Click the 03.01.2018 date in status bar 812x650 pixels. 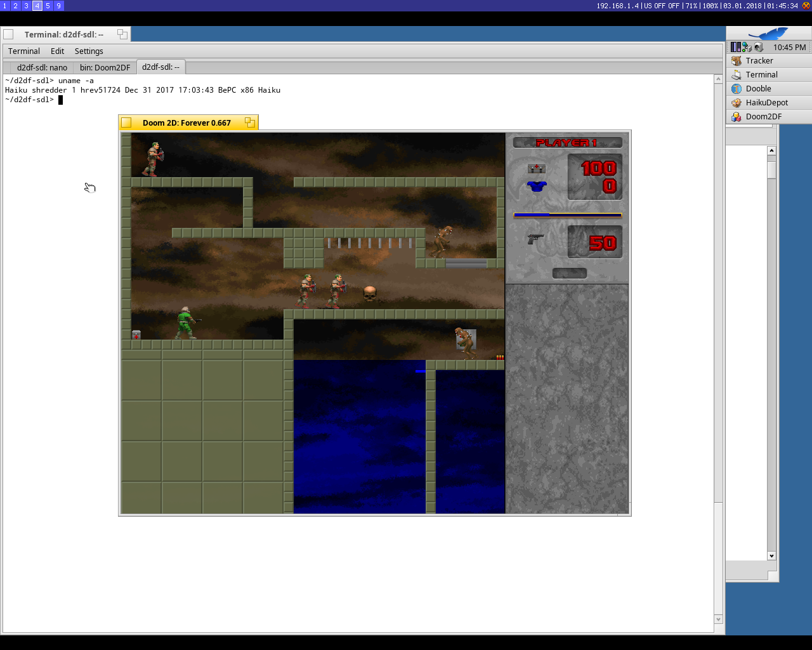tap(742, 6)
